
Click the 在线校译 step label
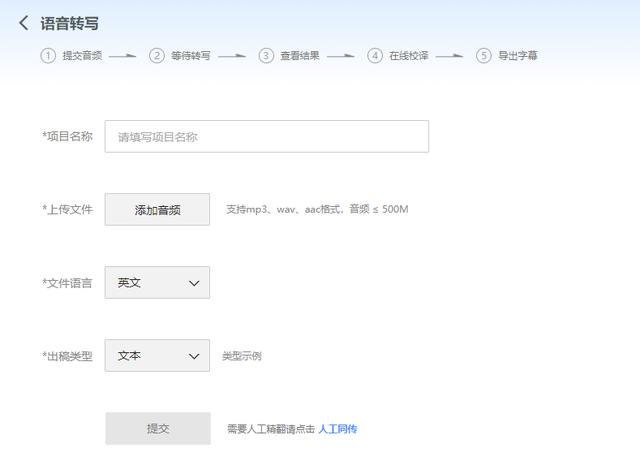point(409,56)
